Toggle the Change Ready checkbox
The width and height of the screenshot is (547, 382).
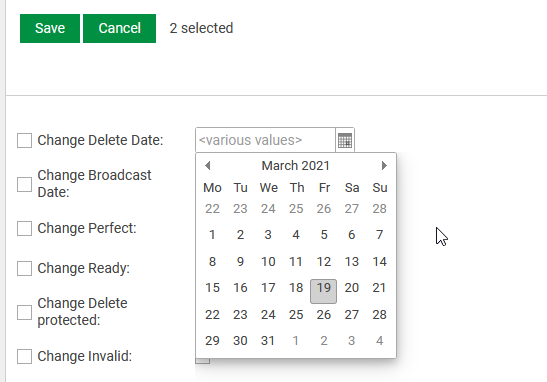(24, 268)
